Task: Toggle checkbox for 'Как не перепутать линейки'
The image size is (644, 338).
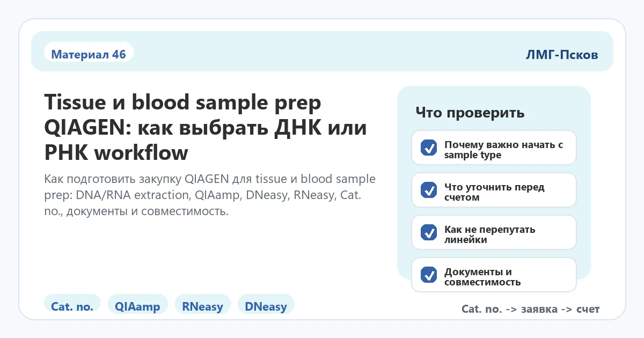Action: (x=428, y=232)
